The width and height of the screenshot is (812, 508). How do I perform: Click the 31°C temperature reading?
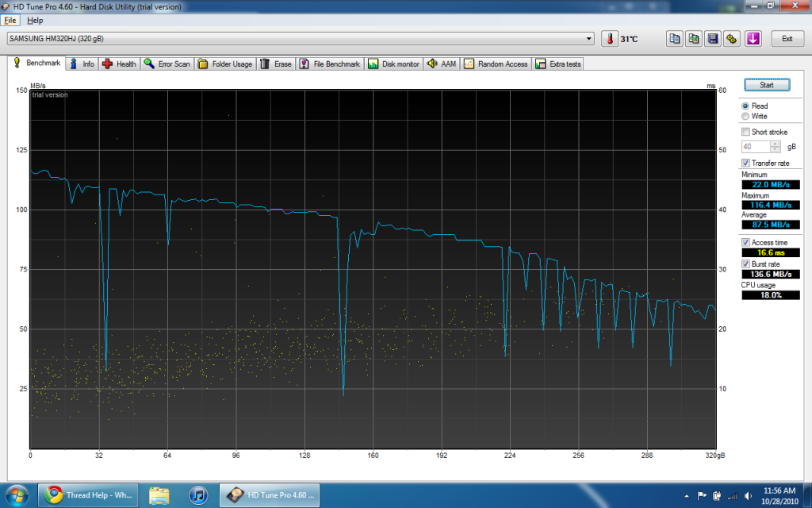point(629,40)
